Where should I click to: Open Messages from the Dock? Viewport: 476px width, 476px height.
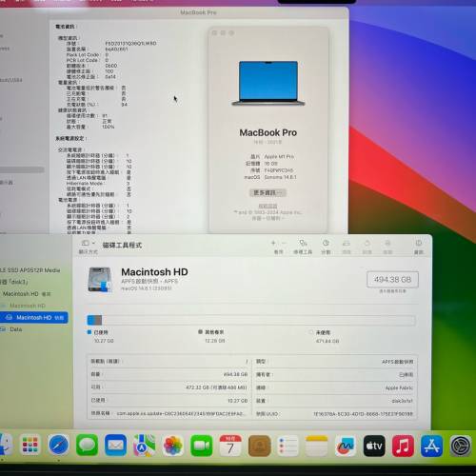88,445
